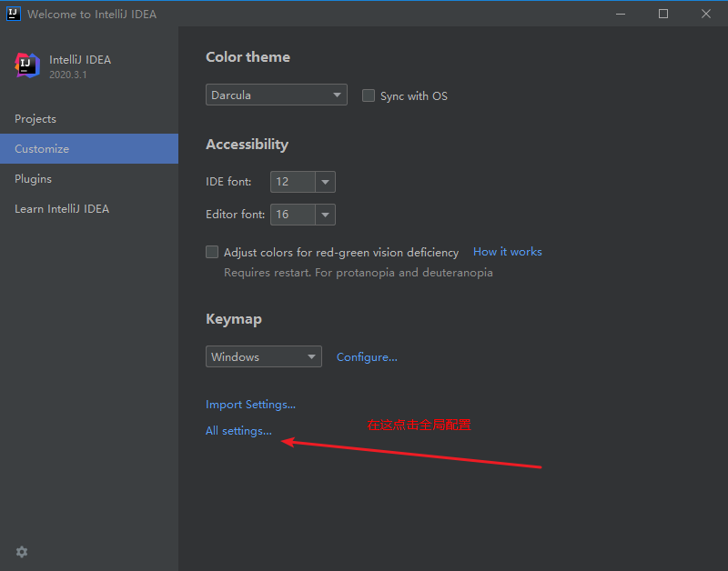The width and height of the screenshot is (728, 571).
Task: Click the Keymap heading
Action: click(234, 319)
